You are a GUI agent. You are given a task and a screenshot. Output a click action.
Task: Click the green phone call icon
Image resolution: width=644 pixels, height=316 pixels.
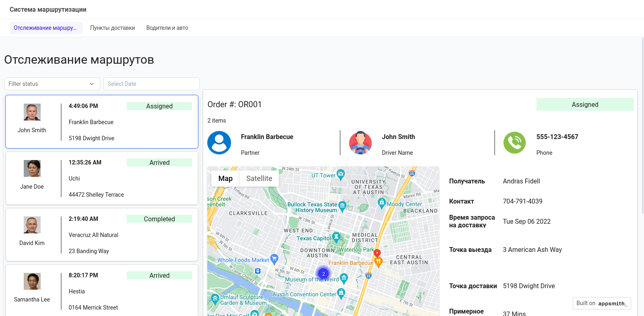514,143
